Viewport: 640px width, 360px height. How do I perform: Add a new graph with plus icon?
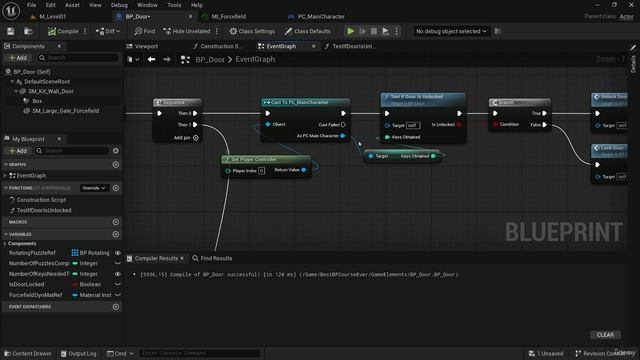pos(116,164)
